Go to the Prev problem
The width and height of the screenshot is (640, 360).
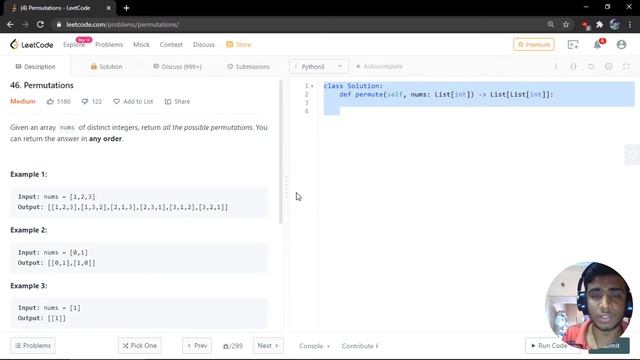click(197, 346)
